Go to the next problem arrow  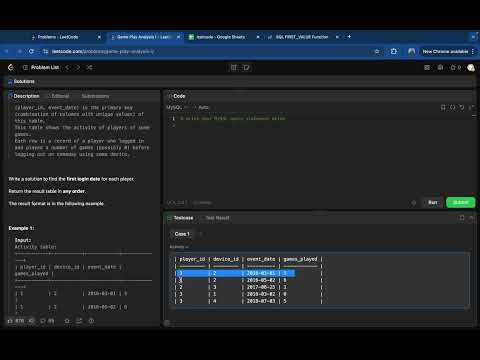78,68
